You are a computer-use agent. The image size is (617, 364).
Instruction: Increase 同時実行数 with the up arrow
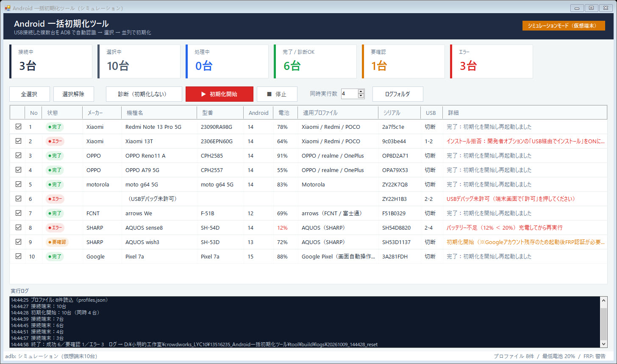tap(361, 92)
